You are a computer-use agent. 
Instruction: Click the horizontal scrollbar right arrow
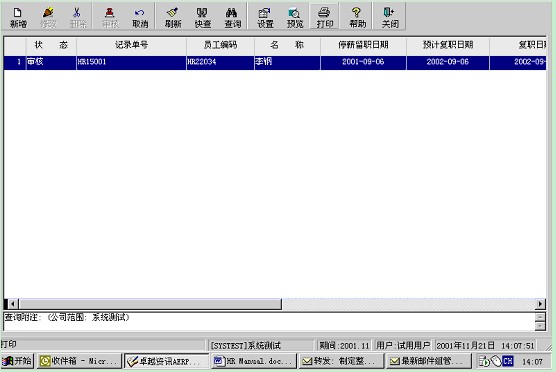click(540, 304)
